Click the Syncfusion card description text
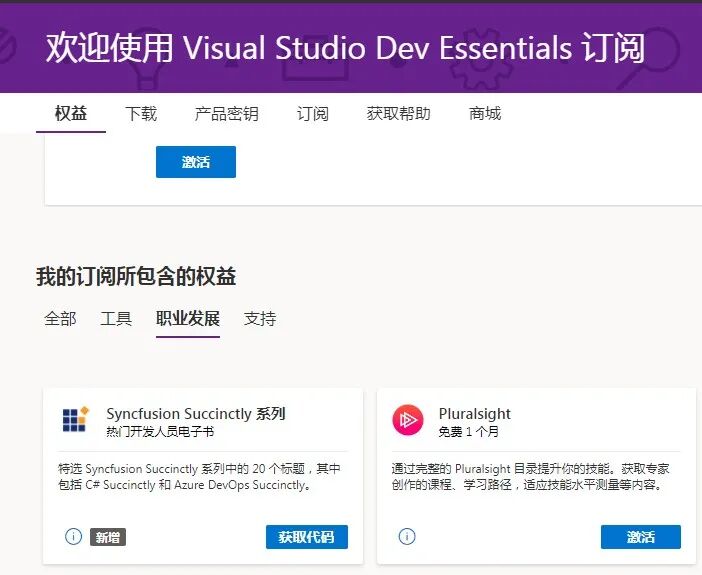The width and height of the screenshot is (702, 575). tap(199, 477)
